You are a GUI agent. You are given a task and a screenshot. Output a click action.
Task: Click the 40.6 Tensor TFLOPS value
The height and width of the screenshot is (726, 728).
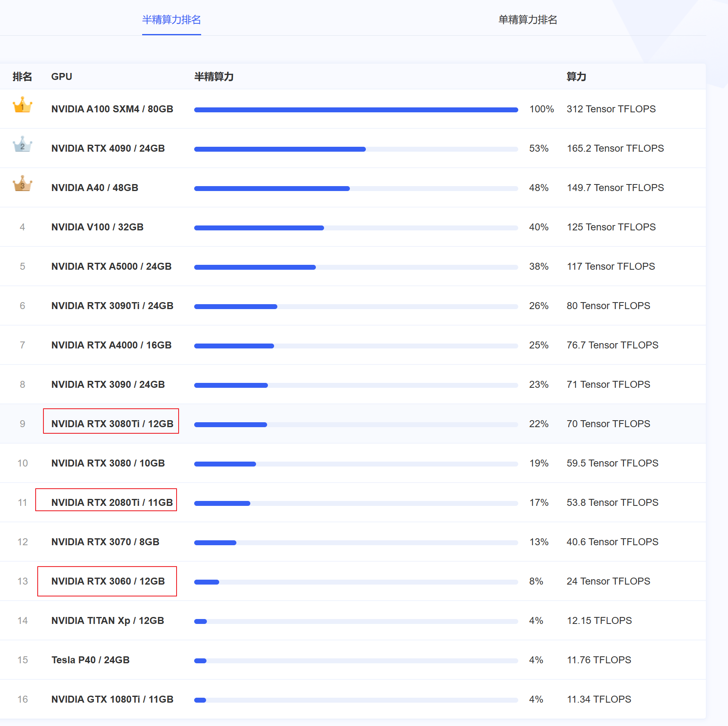click(612, 542)
